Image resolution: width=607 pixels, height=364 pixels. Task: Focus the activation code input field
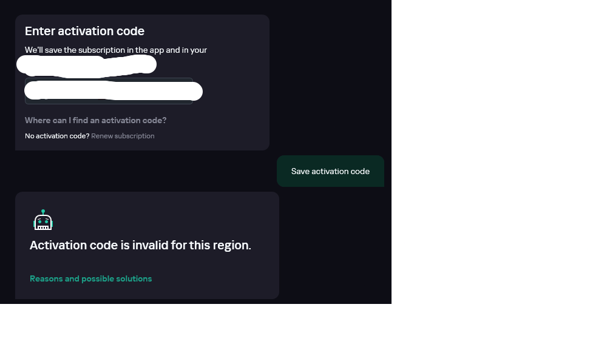coord(109,91)
